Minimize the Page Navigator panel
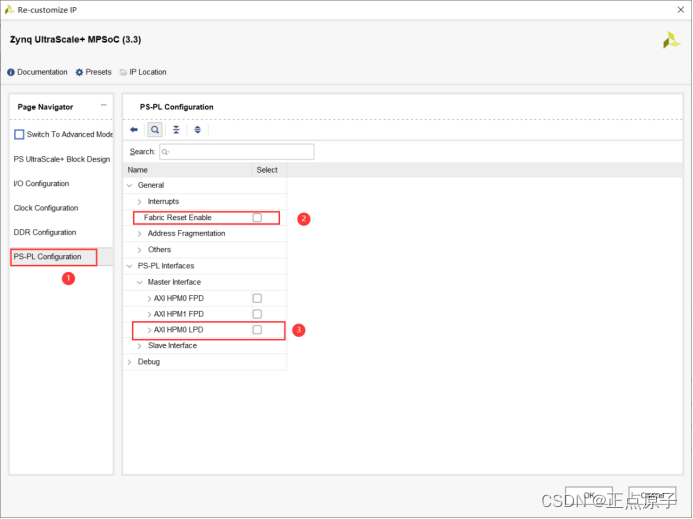Screen dimensions: 693x519 click(104, 105)
